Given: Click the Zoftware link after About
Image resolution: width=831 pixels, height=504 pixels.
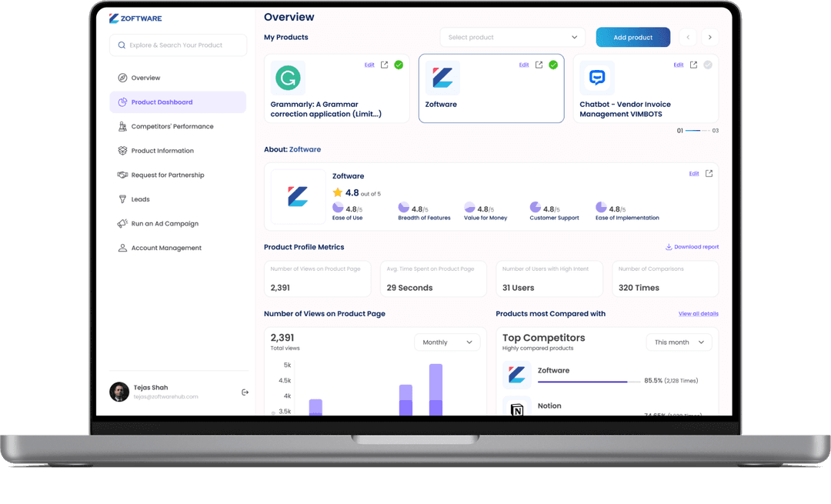Looking at the screenshot, I should pyautogui.click(x=305, y=149).
